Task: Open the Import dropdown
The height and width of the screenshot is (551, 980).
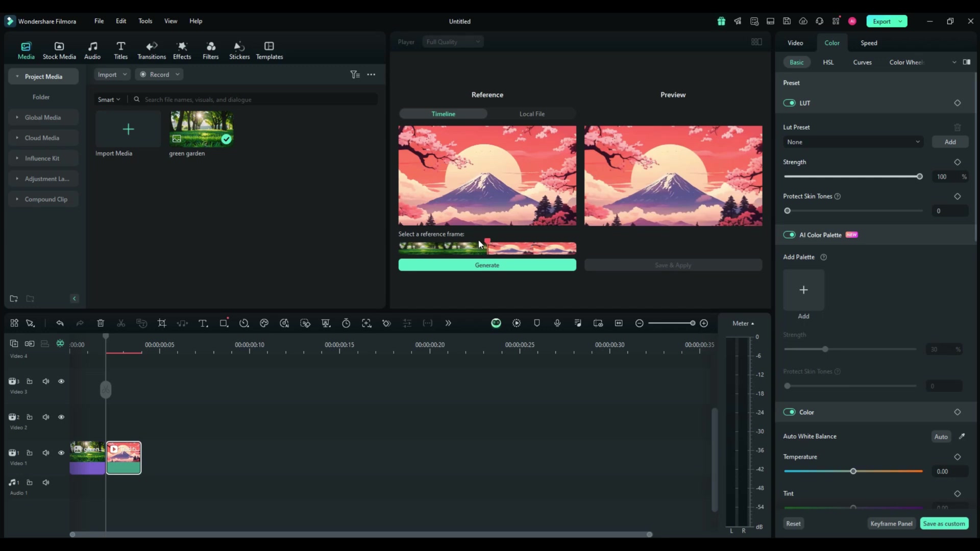Action: [x=112, y=74]
